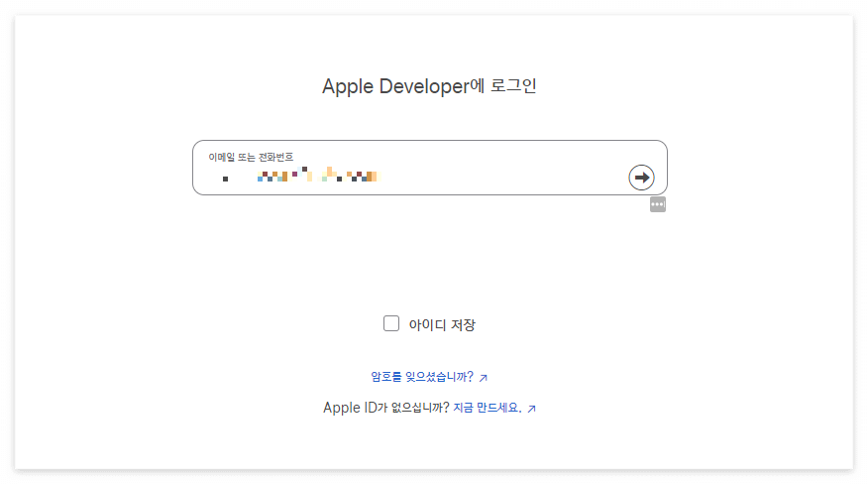Viewport: 868px width, 484px height.
Task: Open the 지금 만드세요. link
Action: (494, 408)
